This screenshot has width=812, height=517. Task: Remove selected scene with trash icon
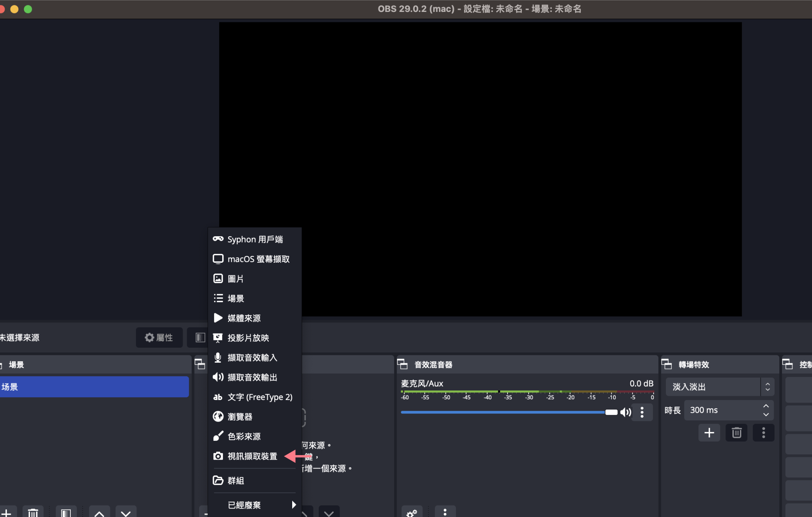[33, 512]
